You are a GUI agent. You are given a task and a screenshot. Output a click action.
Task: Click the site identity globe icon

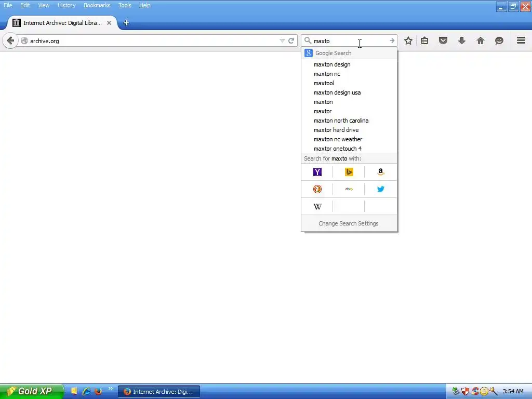click(24, 41)
